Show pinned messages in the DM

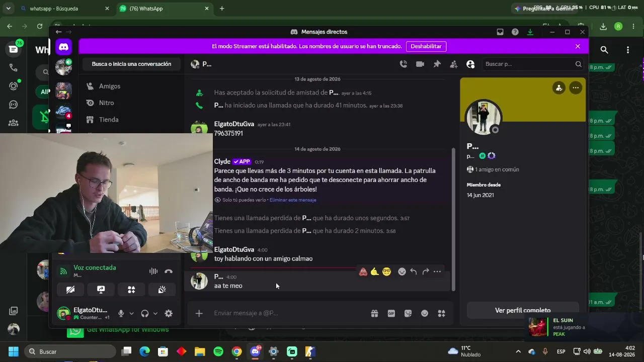(437, 64)
